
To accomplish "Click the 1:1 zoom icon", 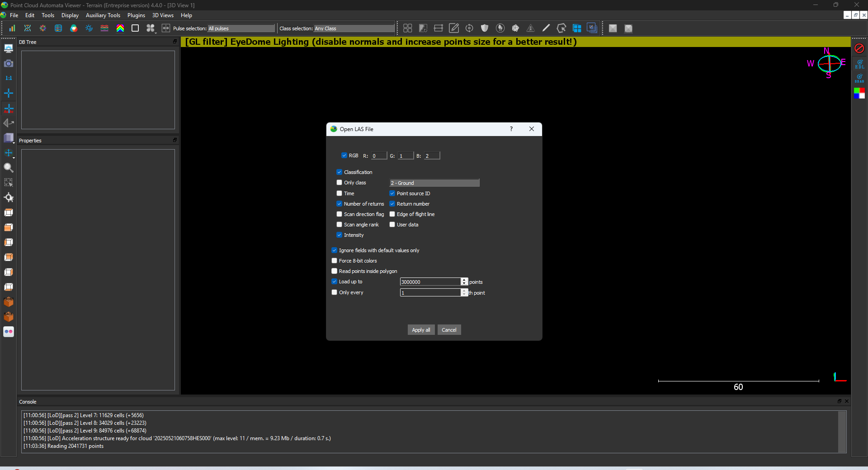I will 9,78.
